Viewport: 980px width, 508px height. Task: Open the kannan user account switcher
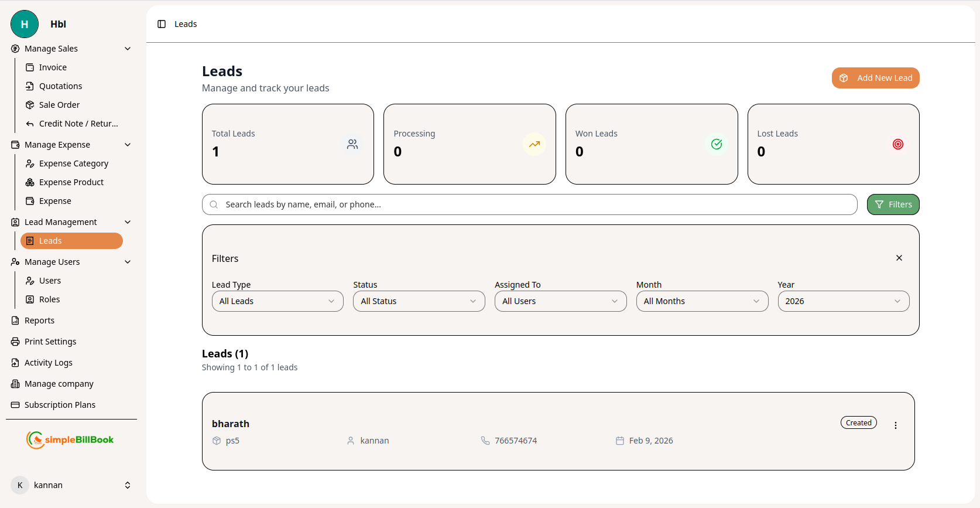point(71,485)
